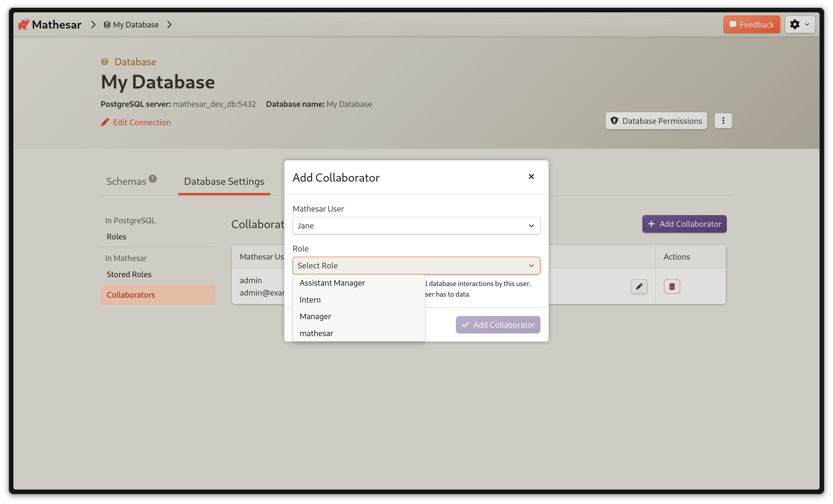833x504 pixels.
Task: Click the database icon in the breadcrumb
Action: (107, 24)
